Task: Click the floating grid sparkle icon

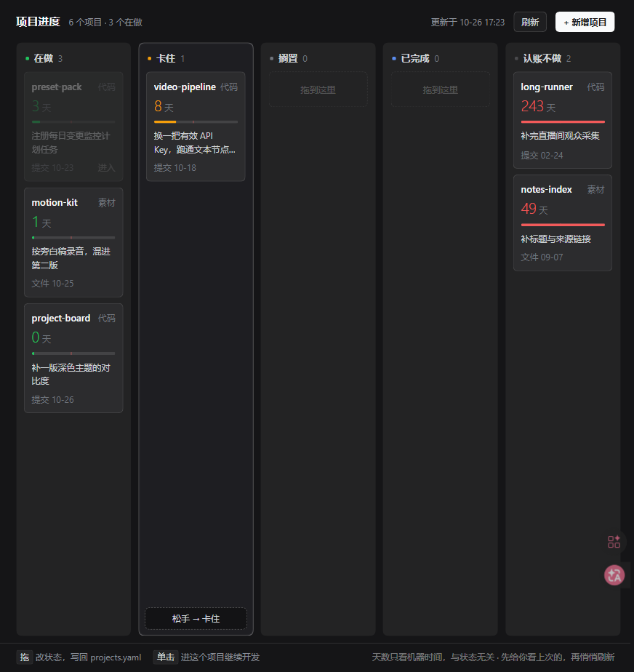Action: tap(614, 542)
